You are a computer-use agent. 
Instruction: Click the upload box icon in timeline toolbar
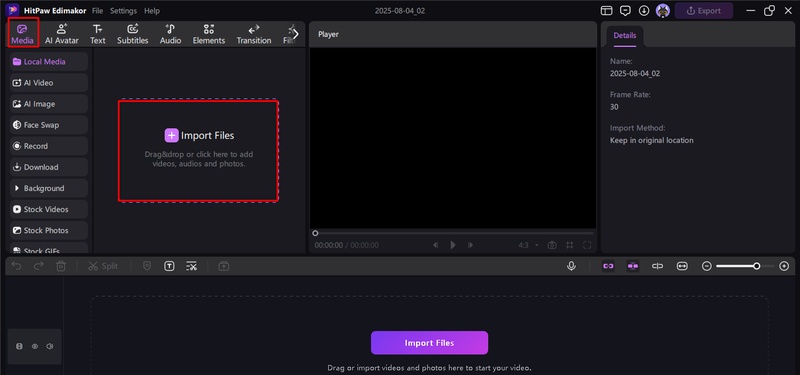pos(223,266)
